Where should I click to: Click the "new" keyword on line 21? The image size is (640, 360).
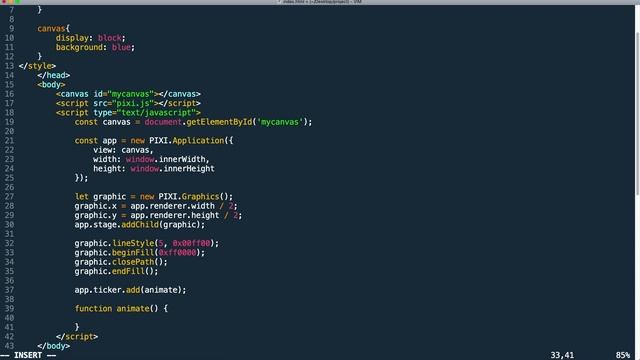coord(138,141)
